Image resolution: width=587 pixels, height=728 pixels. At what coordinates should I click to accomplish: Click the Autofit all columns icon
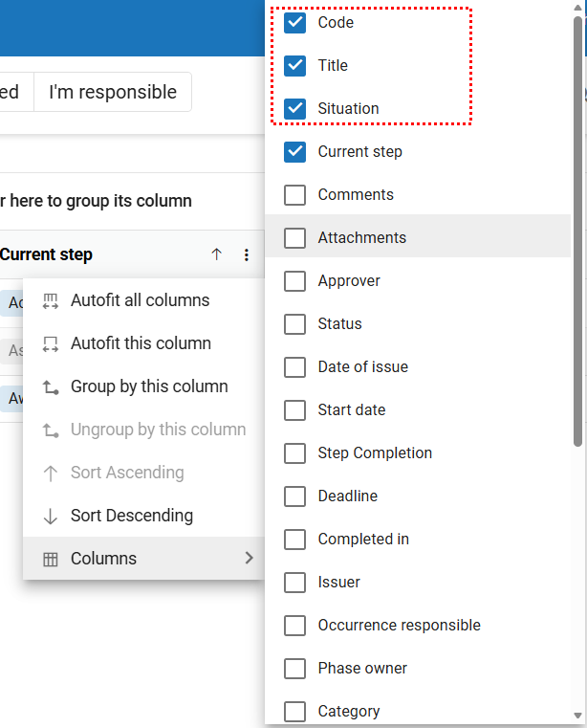pos(51,300)
